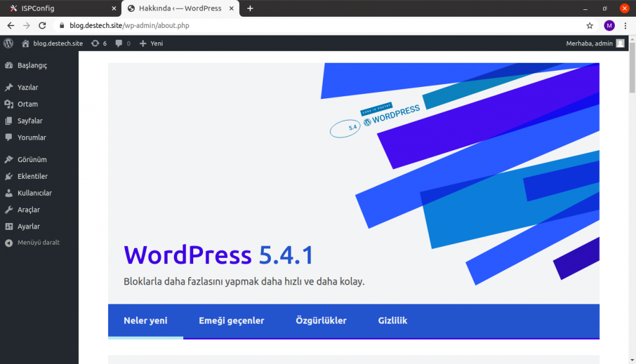This screenshot has width=636, height=364.
Task: Close the Hakkında WordPress tab
Action: [231, 9]
